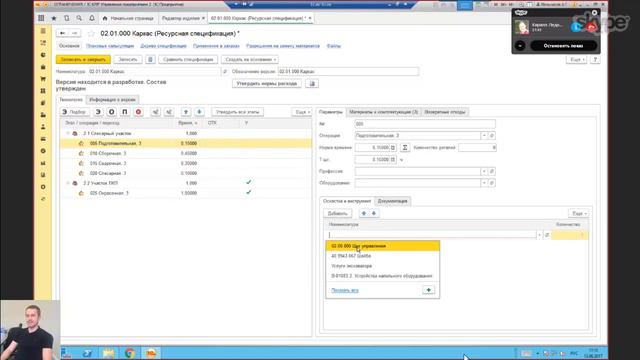Open the Профессия value with its open icon

click(x=492, y=171)
